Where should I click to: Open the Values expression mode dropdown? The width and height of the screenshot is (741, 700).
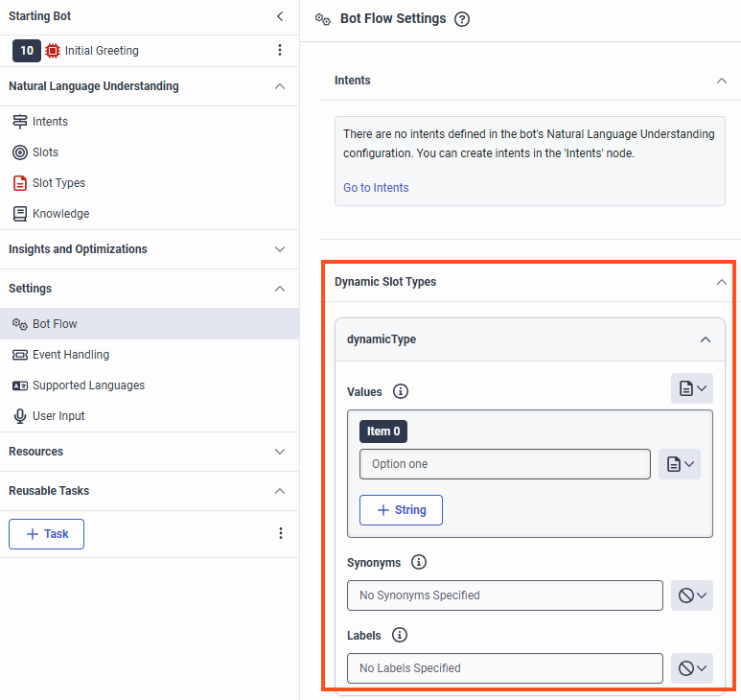click(x=691, y=388)
